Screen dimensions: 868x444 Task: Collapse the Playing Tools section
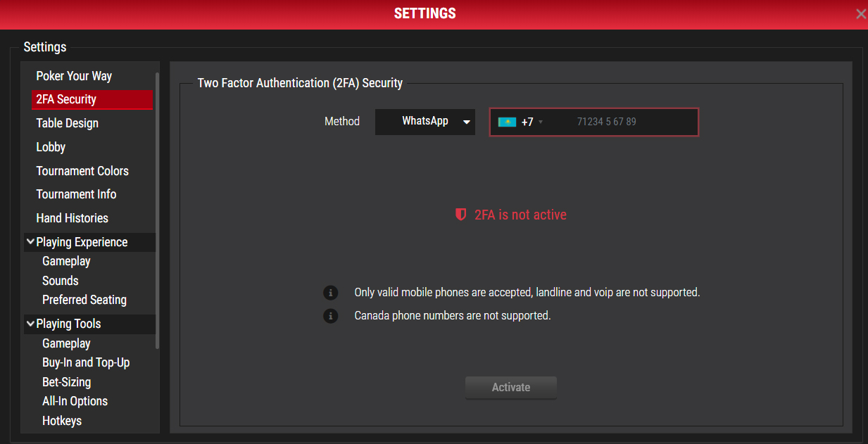pyautogui.click(x=30, y=324)
